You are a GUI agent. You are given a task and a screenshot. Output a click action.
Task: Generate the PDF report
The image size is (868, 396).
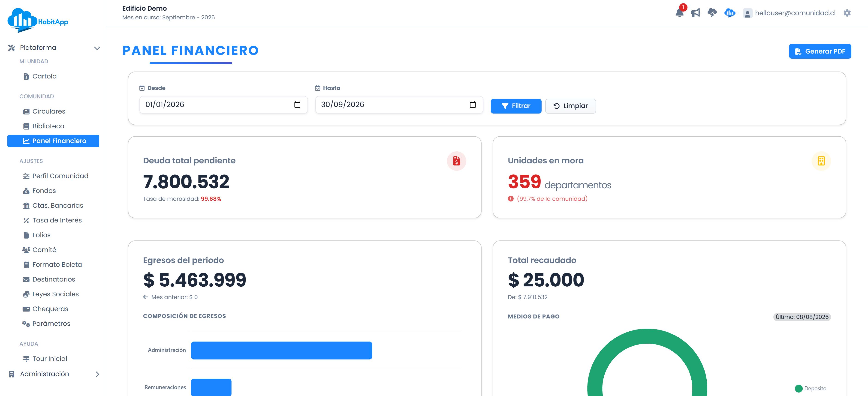coord(820,51)
